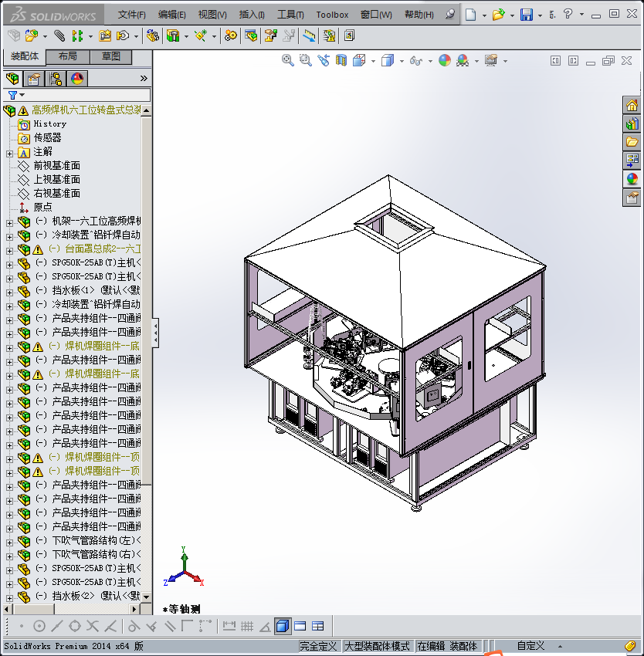This screenshot has width=644, height=656.
Task: Click the Open file folder icon
Action: pyautogui.click(x=498, y=15)
